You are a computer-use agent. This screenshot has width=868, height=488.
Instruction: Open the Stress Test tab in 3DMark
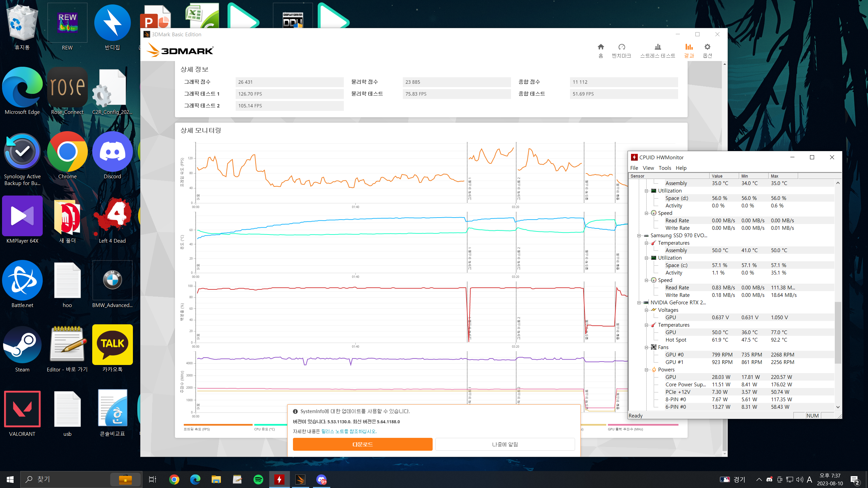pyautogui.click(x=657, y=50)
